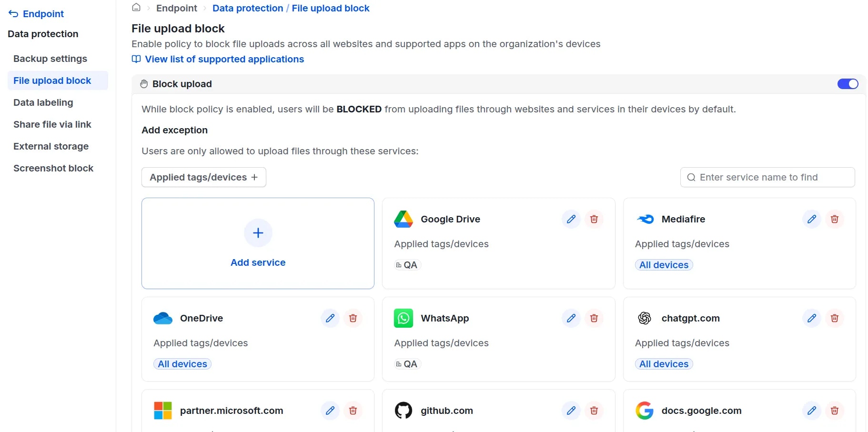Open the Screenshot block page

click(53, 168)
